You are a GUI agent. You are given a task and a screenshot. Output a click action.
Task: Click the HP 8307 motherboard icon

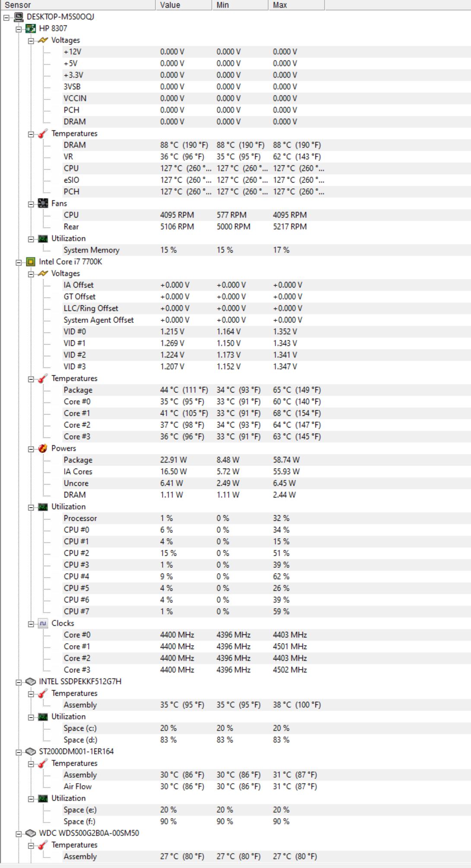pyautogui.click(x=31, y=29)
